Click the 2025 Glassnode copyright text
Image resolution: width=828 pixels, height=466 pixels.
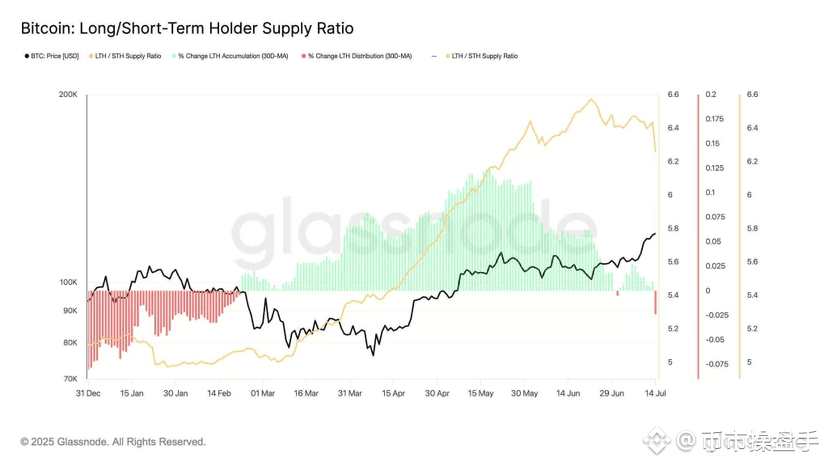113,442
